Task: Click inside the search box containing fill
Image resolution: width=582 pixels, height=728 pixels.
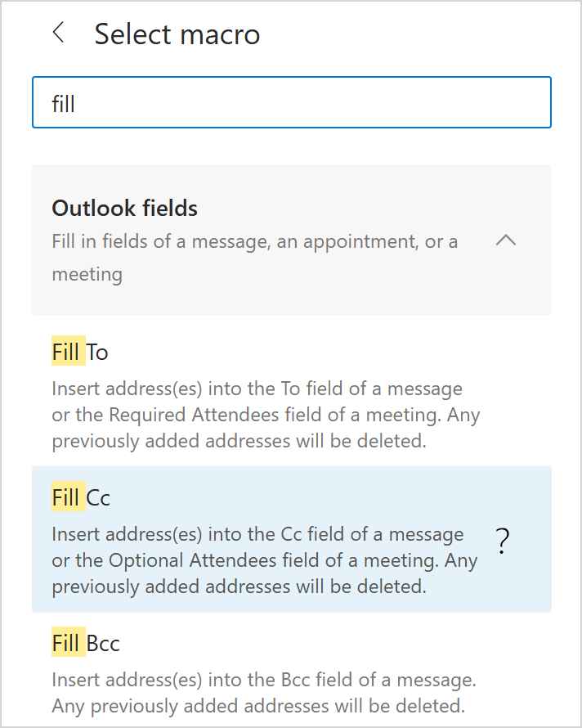Action: [291, 102]
